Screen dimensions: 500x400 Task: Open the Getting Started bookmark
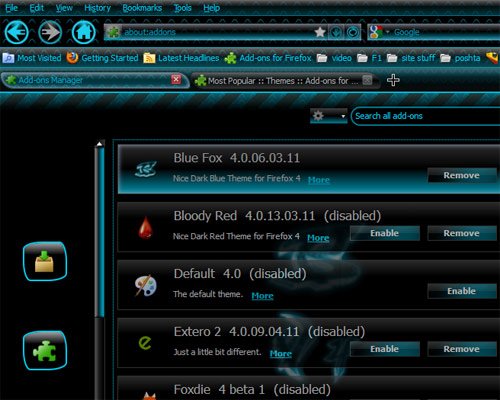102,58
